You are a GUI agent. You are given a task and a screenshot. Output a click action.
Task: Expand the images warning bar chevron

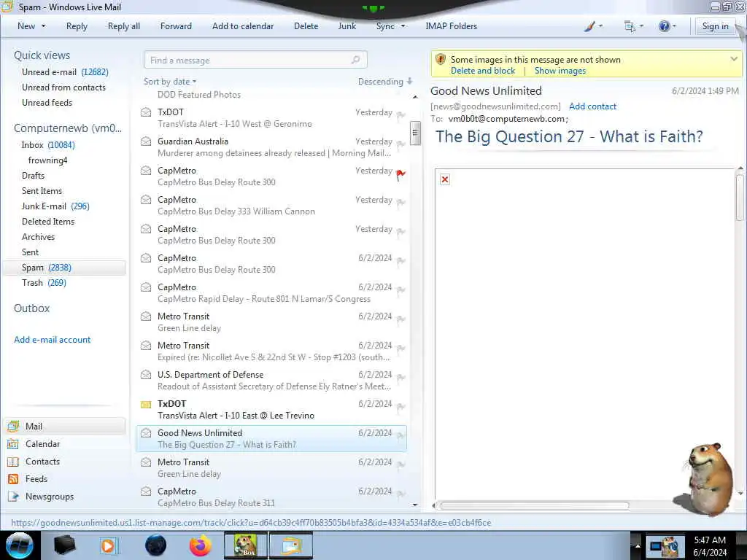pyautogui.click(x=734, y=59)
